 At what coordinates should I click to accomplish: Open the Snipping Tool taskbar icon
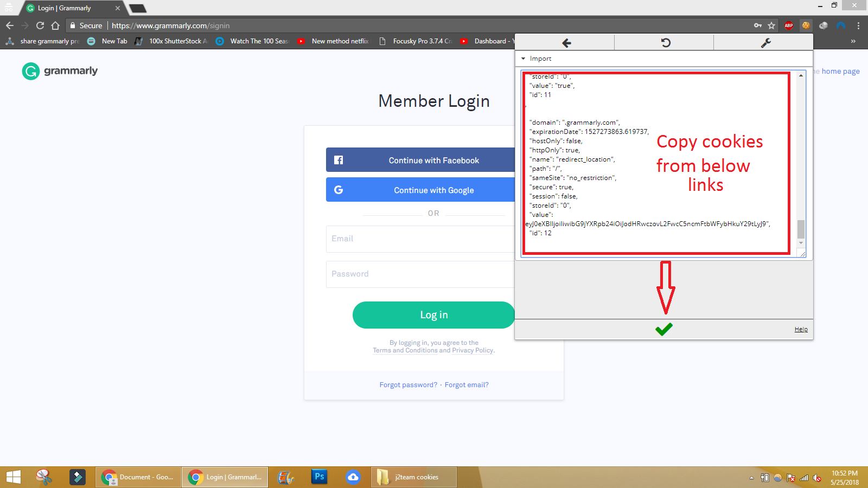tap(44, 477)
